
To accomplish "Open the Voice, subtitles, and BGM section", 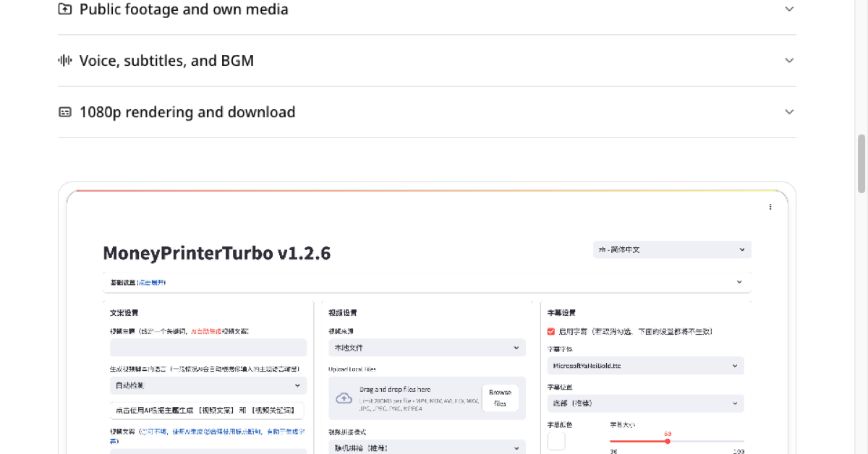I will [427, 61].
